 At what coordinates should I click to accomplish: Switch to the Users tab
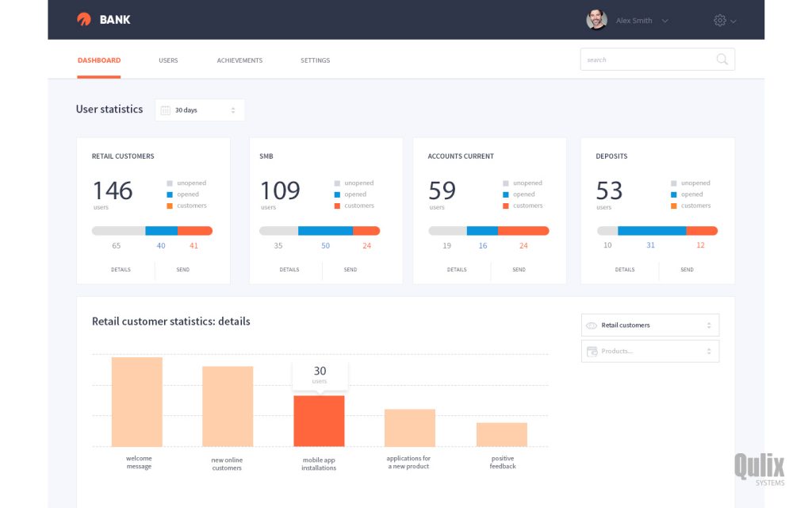[x=168, y=60]
